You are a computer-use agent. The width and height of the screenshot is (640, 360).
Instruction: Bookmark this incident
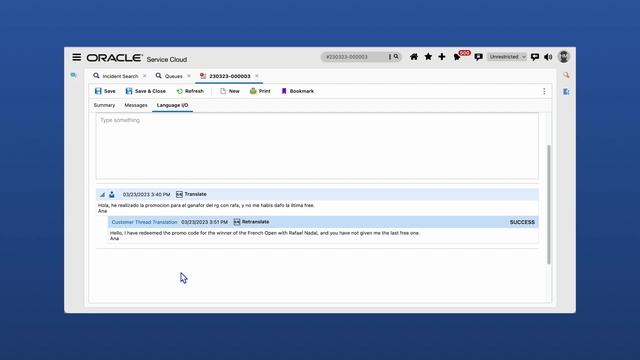click(x=298, y=91)
